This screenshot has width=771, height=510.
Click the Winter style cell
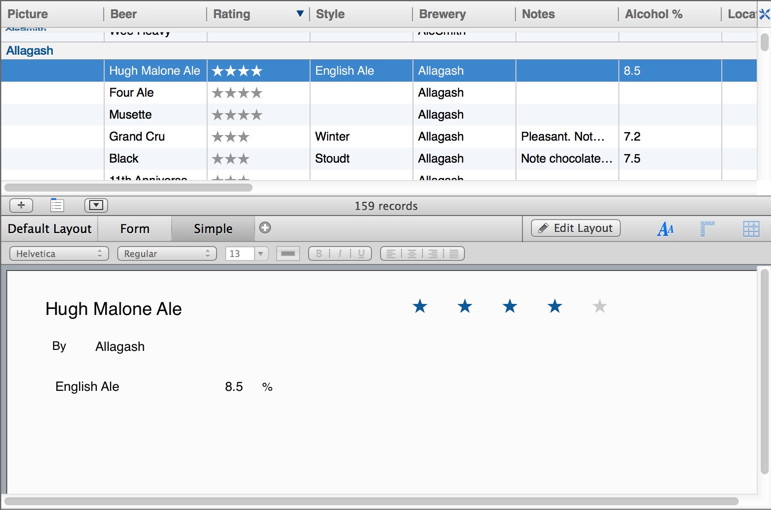(361, 137)
